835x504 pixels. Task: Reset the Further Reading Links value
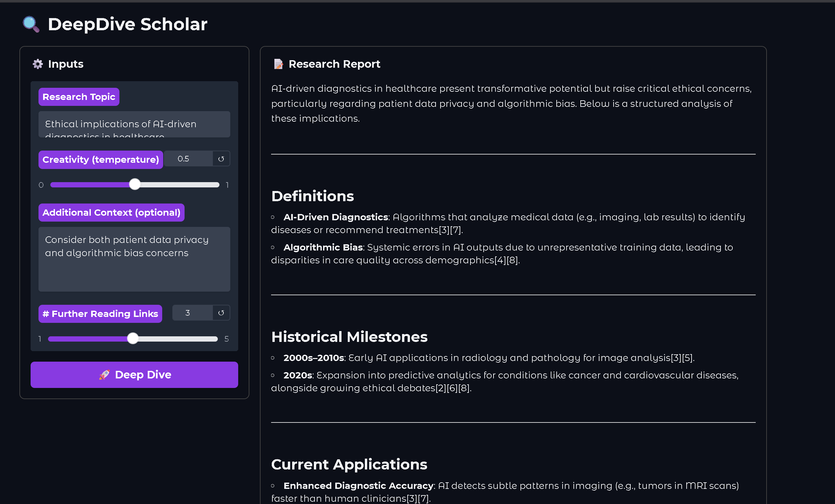click(x=221, y=313)
